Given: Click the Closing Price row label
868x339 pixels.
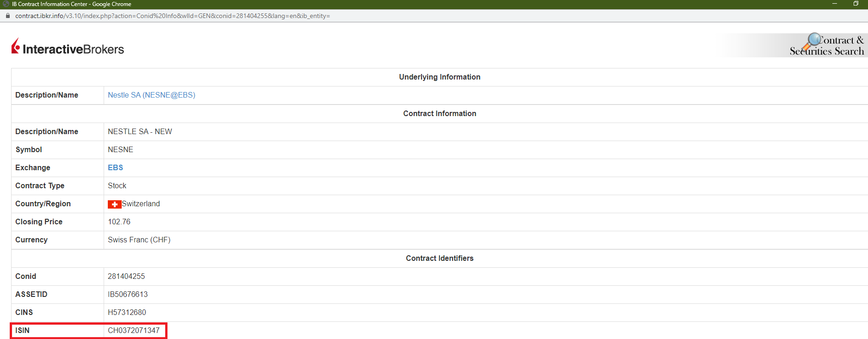Looking at the screenshot, I should 39,222.
